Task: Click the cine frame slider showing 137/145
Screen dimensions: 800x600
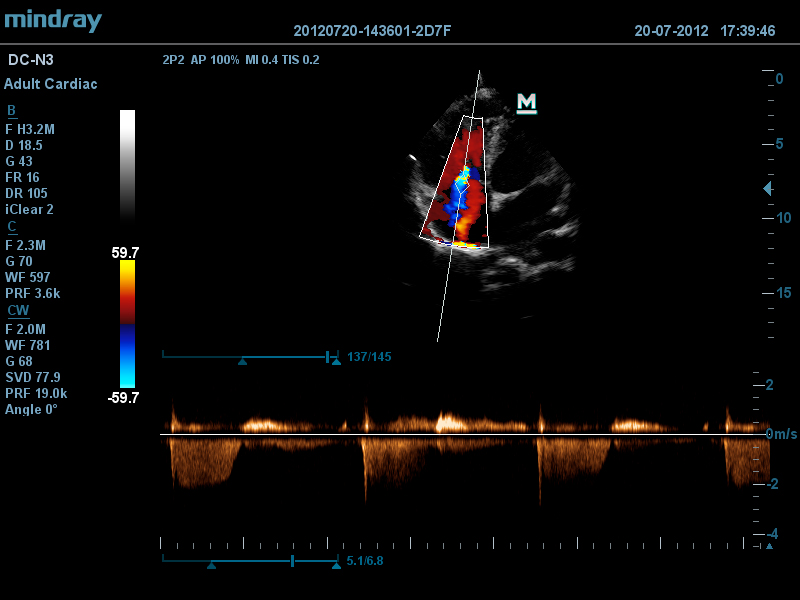Action: point(251,357)
